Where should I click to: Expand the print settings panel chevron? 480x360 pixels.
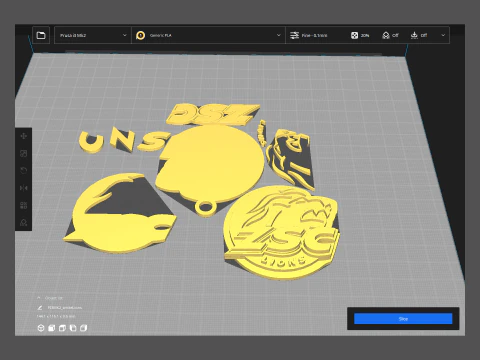[443, 35]
